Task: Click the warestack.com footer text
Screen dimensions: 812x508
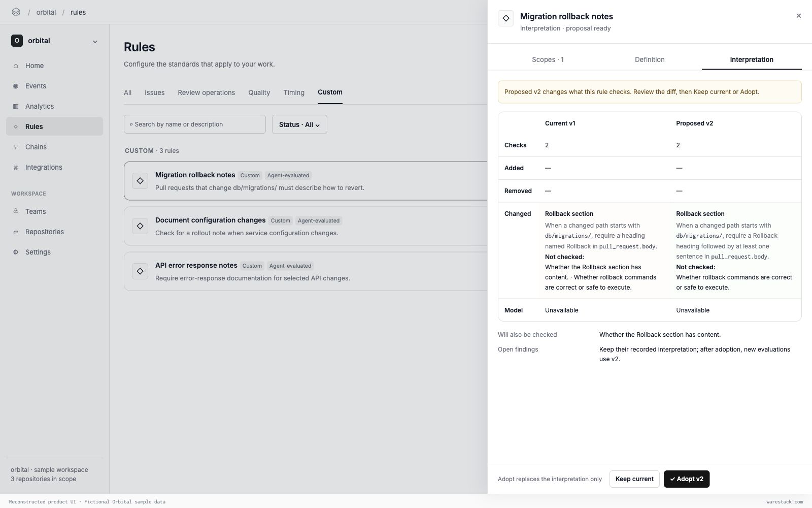Action: click(785, 502)
